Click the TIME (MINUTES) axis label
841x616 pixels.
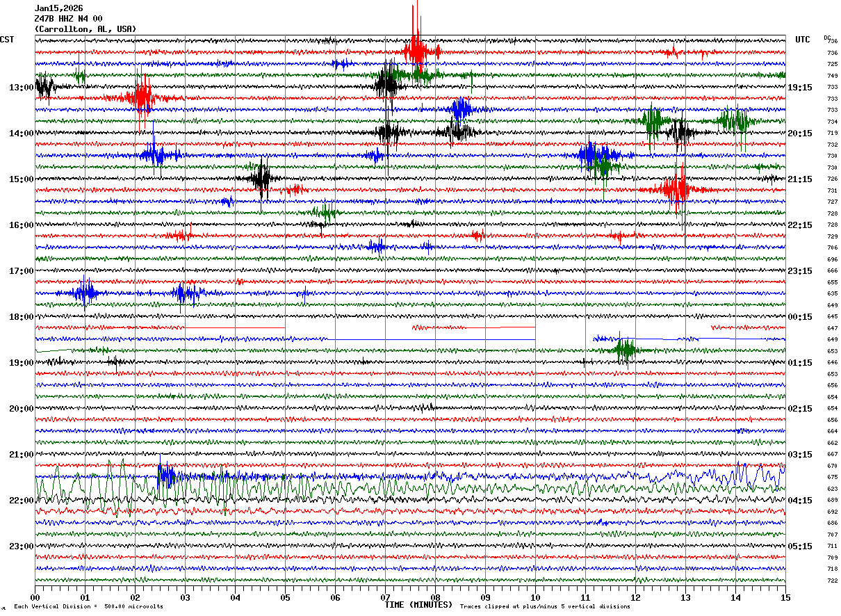418,605
